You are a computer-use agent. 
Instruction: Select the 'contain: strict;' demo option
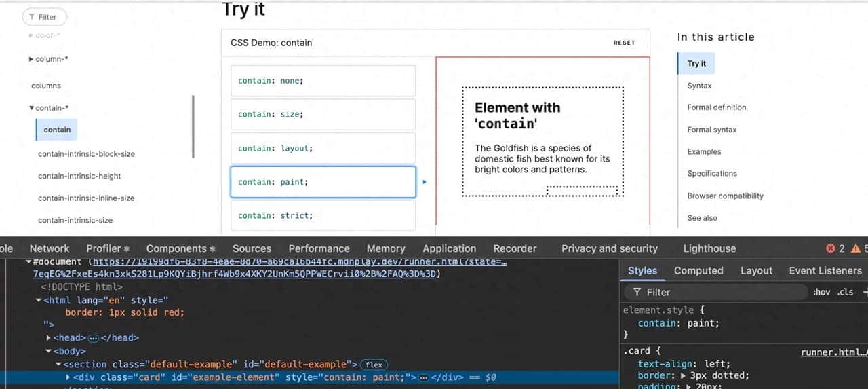tap(323, 215)
